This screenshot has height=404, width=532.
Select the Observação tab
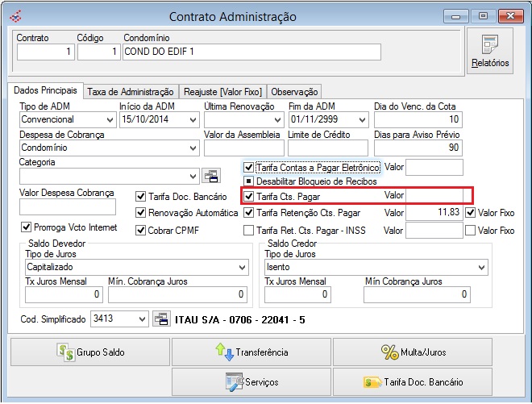pyautogui.click(x=294, y=92)
